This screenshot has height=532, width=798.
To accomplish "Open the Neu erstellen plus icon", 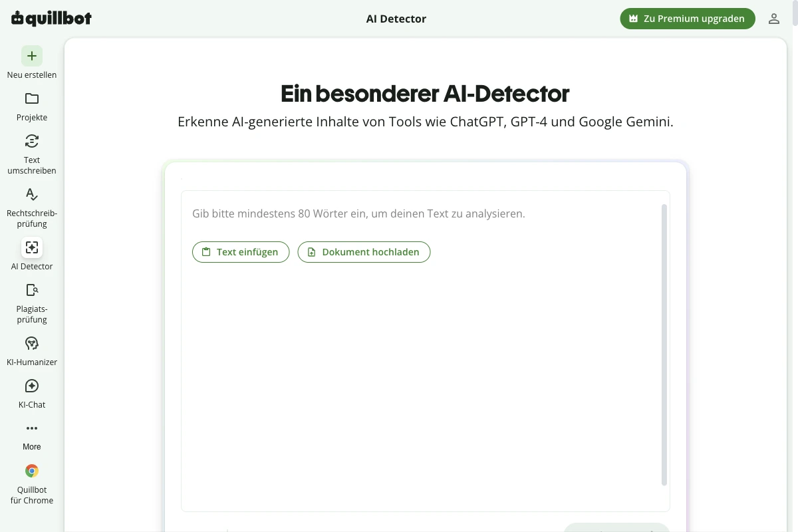I will [32, 56].
